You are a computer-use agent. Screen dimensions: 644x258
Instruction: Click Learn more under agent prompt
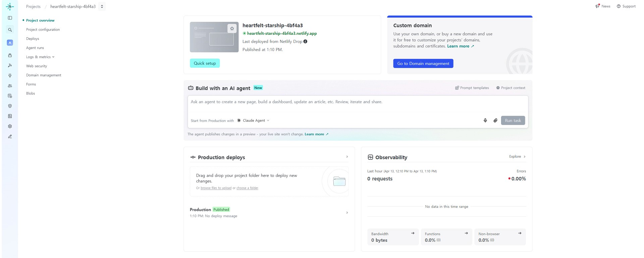pos(316,134)
